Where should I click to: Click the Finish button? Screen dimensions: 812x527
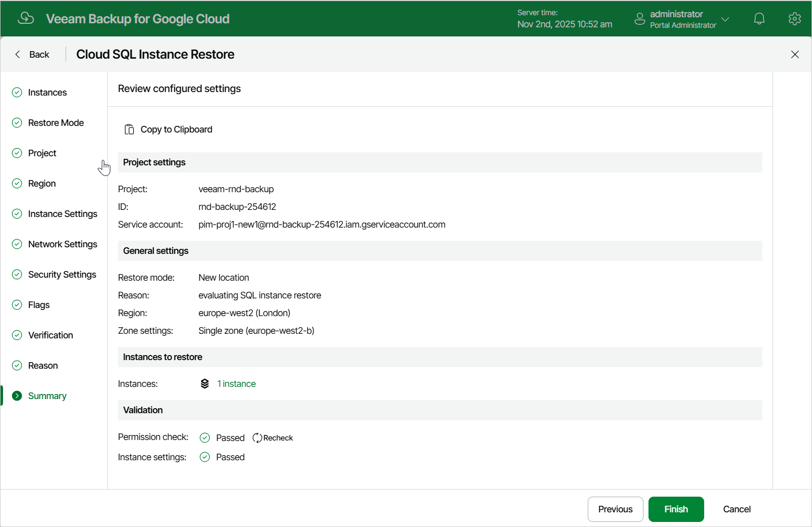pyautogui.click(x=676, y=509)
